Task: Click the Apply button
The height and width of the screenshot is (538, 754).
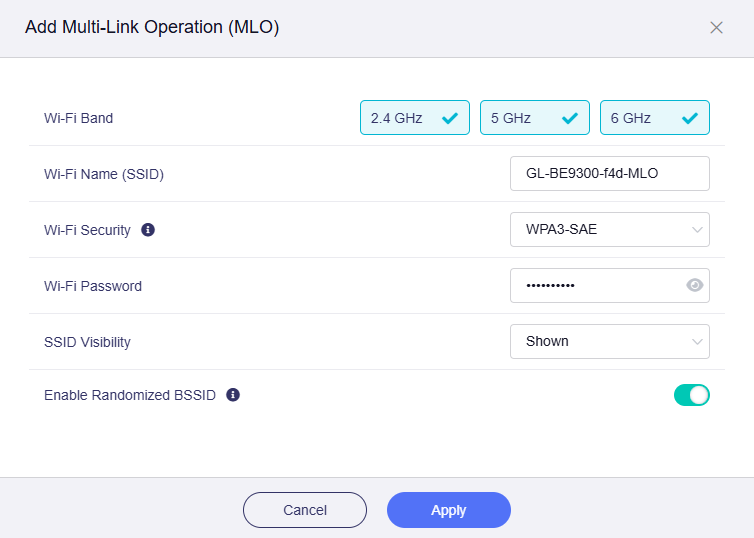Action: 449,510
